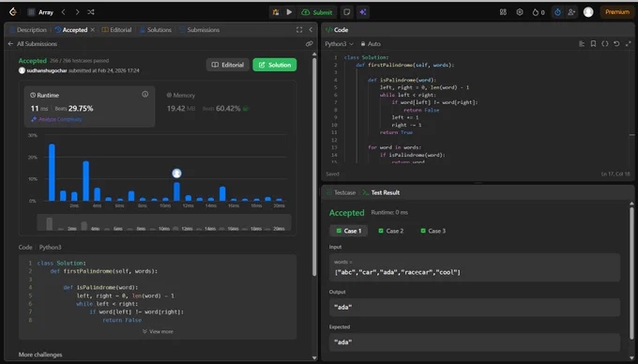Click the debugger icon beside Run
638x364 pixels.
276,12
